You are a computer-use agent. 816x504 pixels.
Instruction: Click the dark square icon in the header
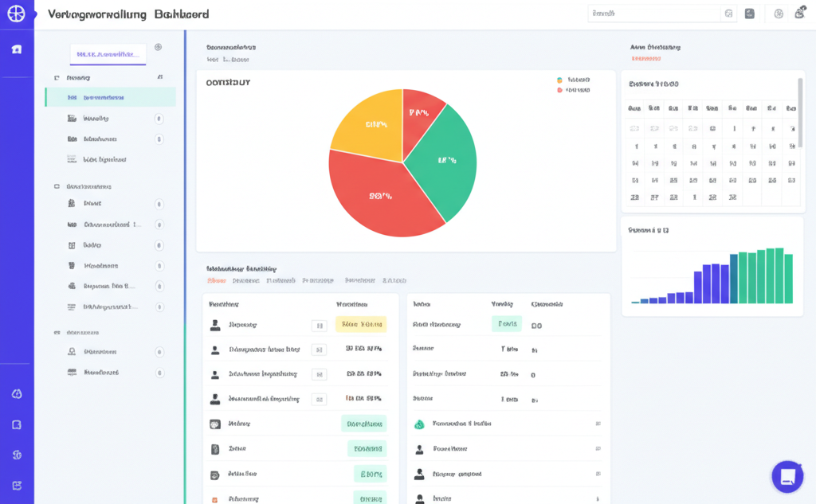click(x=750, y=14)
